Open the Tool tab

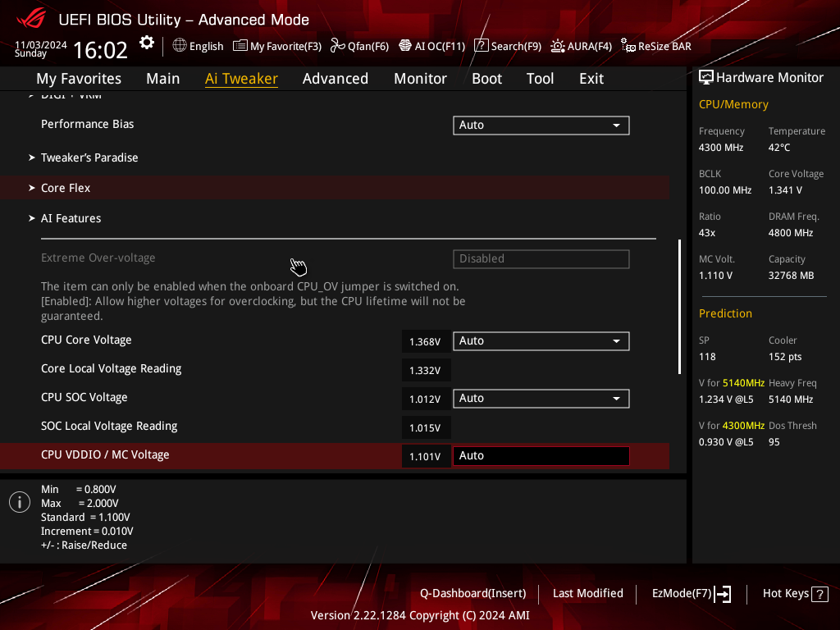[x=540, y=79]
